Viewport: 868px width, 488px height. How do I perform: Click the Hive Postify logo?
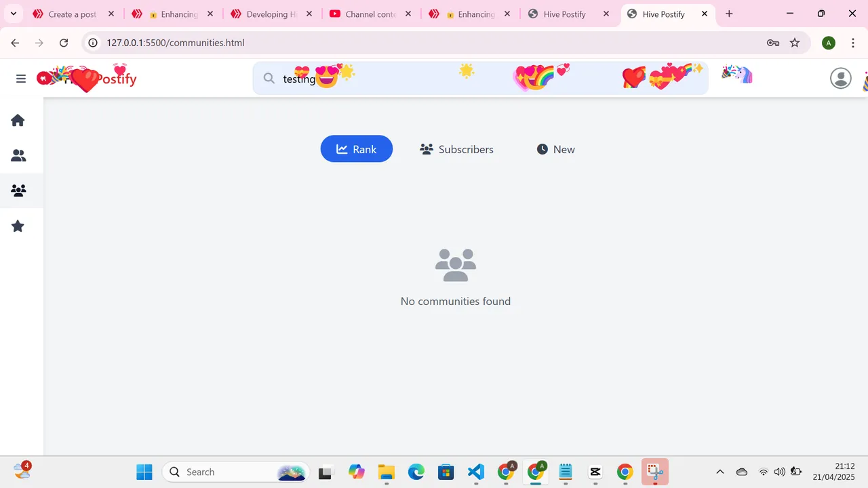click(x=87, y=79)
